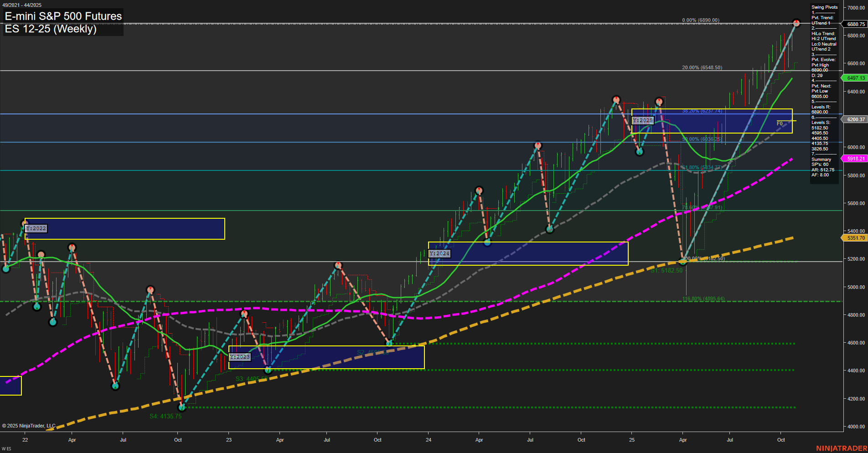Click the green 6497.13 price marker on axis
This screenshot has height=453, width=868.
pyautogui.click(x=856, y=77)
